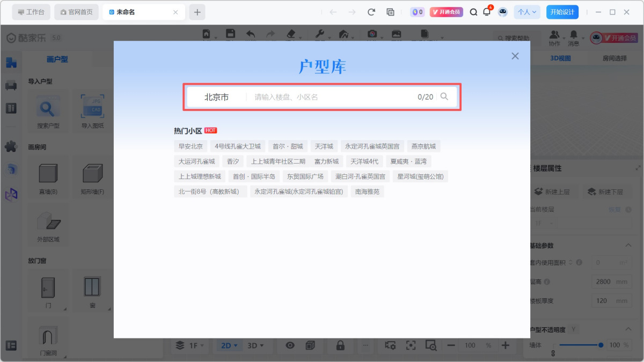Click the 墙体 opacity slider handle

[x=601, y=345]
